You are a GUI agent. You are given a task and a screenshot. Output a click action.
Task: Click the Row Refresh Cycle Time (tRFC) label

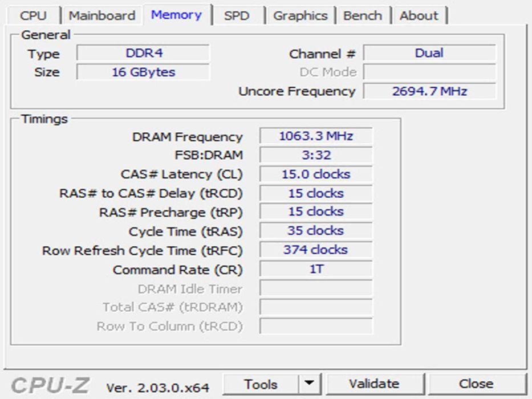(x=142, y=251)
